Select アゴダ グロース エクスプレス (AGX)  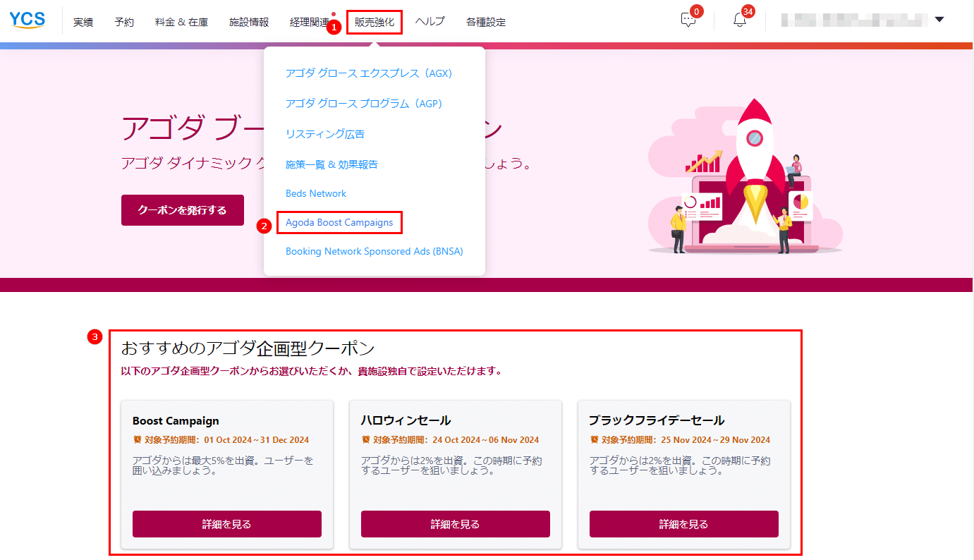(369, 73)
